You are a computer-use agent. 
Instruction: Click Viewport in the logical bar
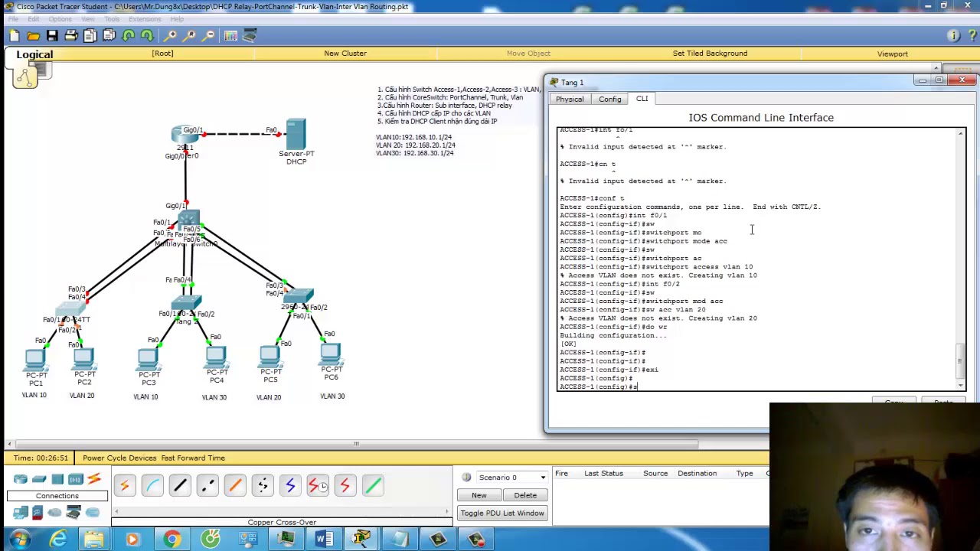pyautogui.click(x=893, y=54)
